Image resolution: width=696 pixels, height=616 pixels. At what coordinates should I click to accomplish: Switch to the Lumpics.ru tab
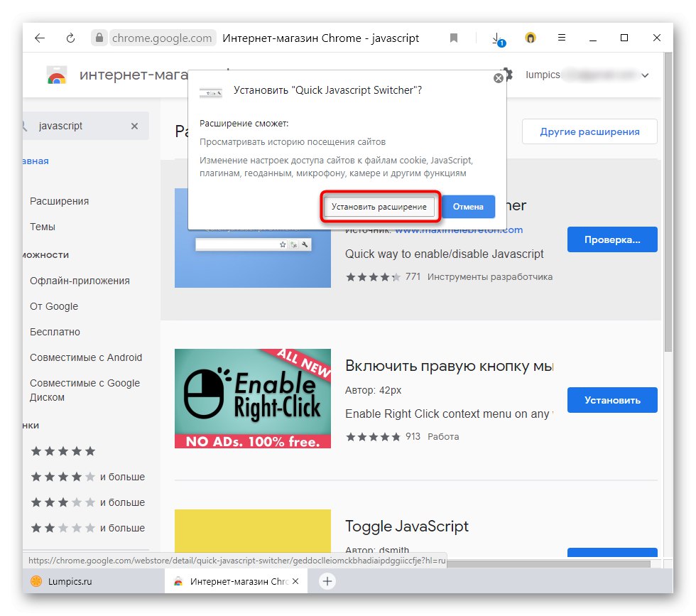[94, 581]
